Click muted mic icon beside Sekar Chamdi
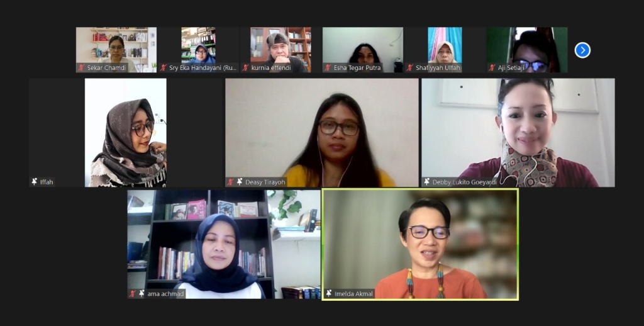This screenshot has height=326, width=644. [x=81, y=68]
